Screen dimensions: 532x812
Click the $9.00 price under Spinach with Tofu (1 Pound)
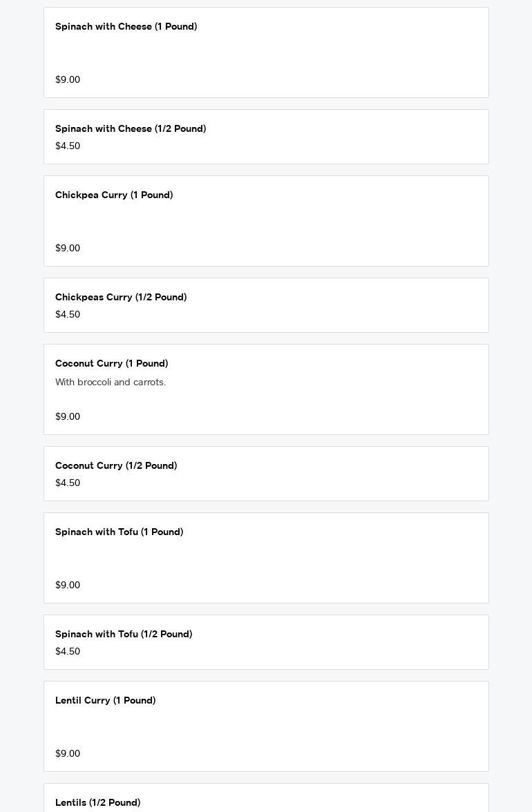68,586
